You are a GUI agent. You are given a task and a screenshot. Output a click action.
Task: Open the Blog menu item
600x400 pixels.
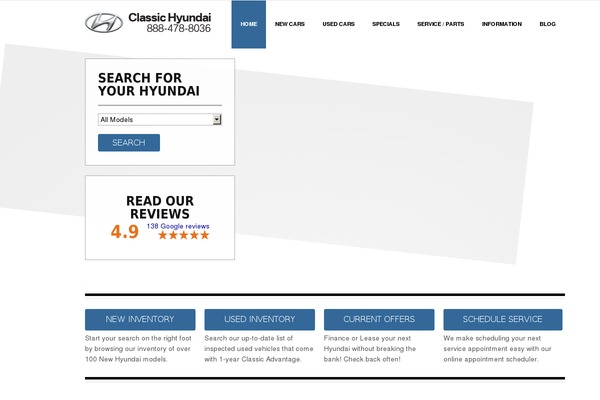(548, 24)
